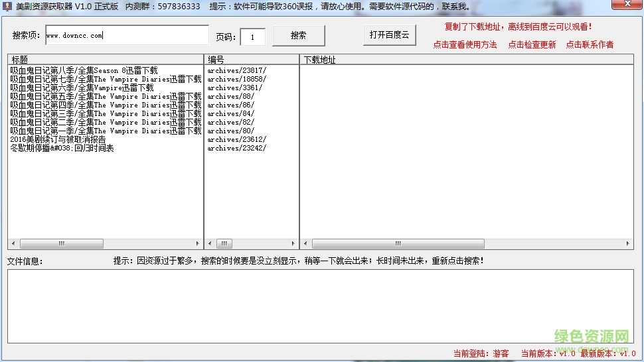The height and width of the screenshot is (362, 644).
Task: Click the 打开百度云 button
Action: tap(389, 35)
